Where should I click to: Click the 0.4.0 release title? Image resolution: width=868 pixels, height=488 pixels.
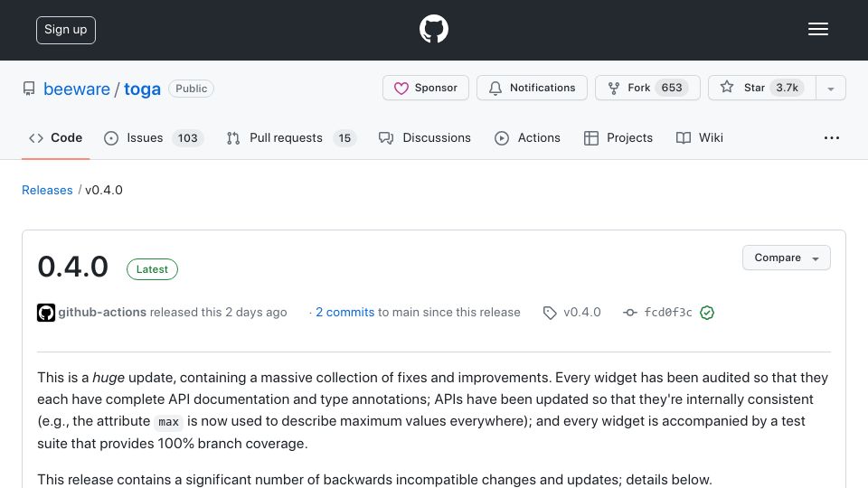pyautogui.click(x=73, y=267)
